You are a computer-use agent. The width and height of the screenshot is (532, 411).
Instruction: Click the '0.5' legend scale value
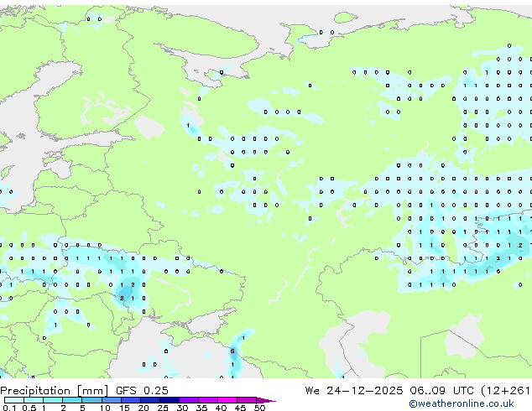29,408
